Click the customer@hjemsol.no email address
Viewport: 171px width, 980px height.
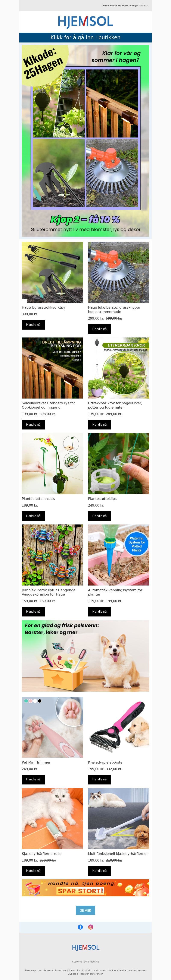[85, 961]
